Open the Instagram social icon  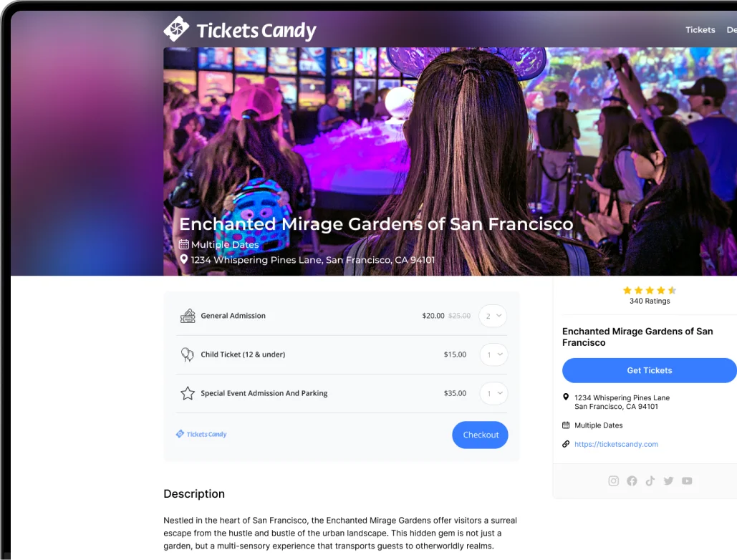[613, 481]
